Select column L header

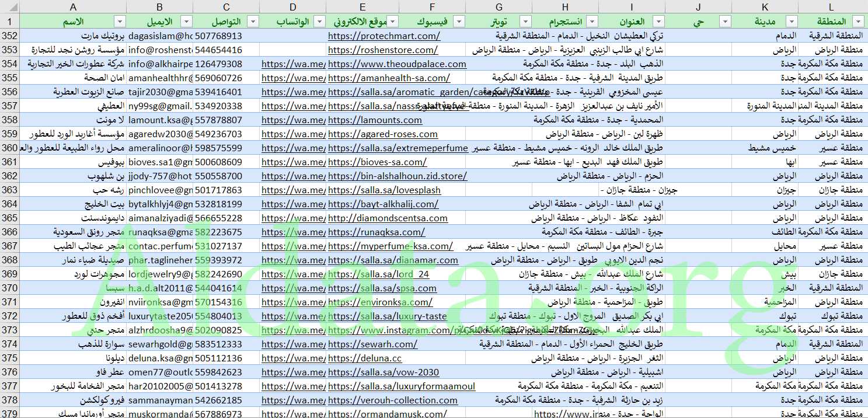pyautogui.click(x=832, y=7)
